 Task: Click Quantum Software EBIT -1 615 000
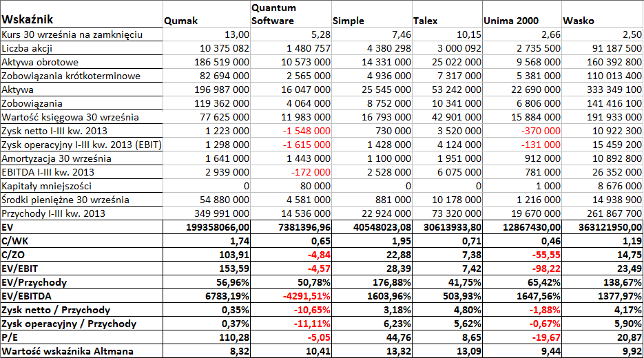[307, 145]
